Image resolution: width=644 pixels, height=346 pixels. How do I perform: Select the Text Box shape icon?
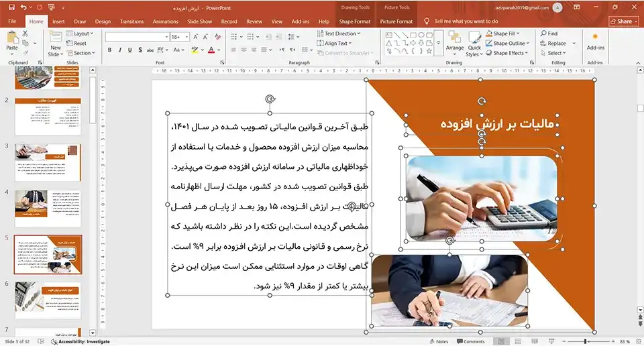click(388, 35)
